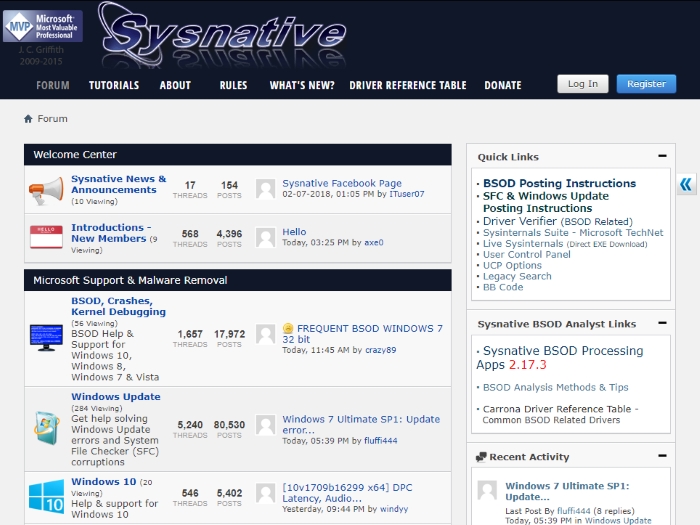Click the Register button
700x525 pixels.
click(x=646, y=84)
